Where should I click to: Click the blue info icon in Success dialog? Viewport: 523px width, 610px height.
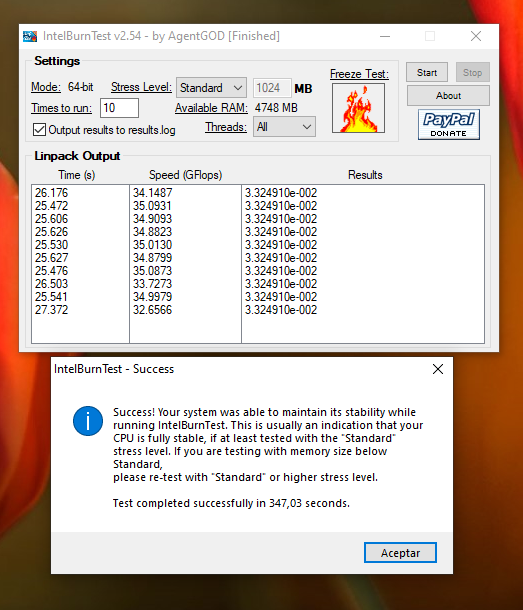88,421
